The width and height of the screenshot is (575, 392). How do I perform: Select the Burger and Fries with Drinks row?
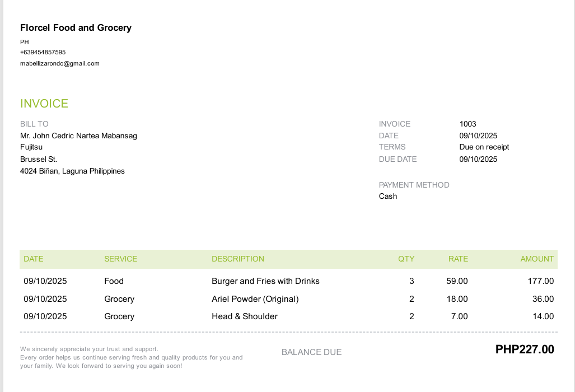pos(265,281)
